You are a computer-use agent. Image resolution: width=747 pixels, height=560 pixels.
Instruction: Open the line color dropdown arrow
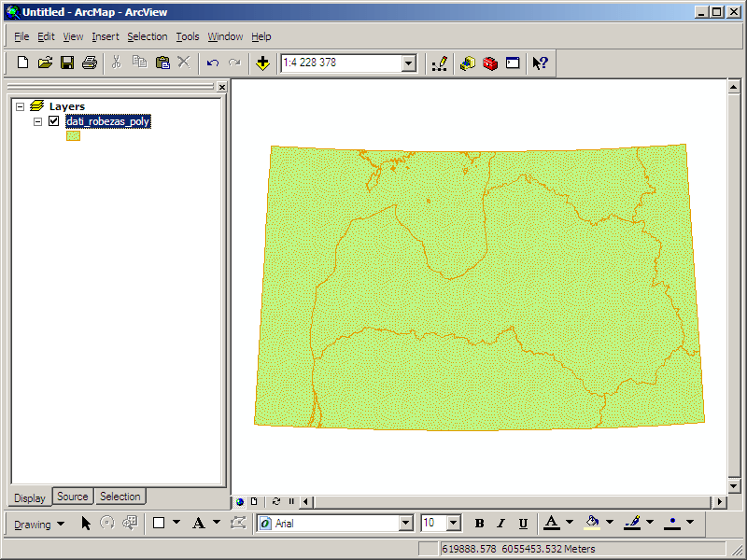[649, 523]
